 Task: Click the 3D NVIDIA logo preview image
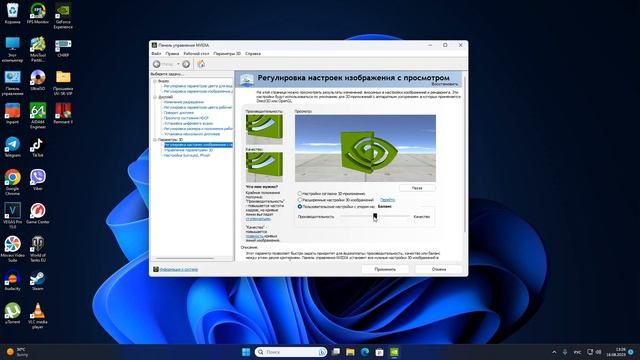pos(365,149)
